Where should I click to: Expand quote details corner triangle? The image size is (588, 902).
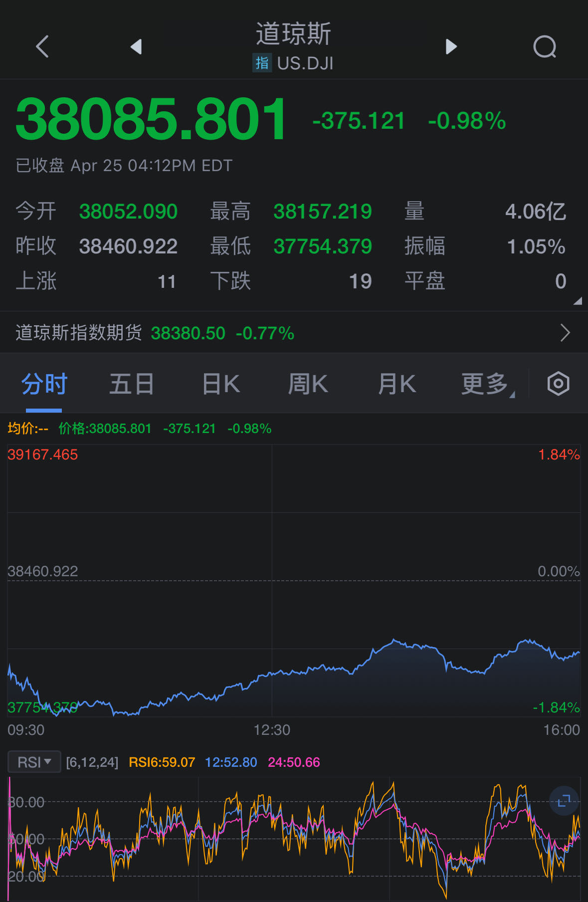tap(578, 301)
